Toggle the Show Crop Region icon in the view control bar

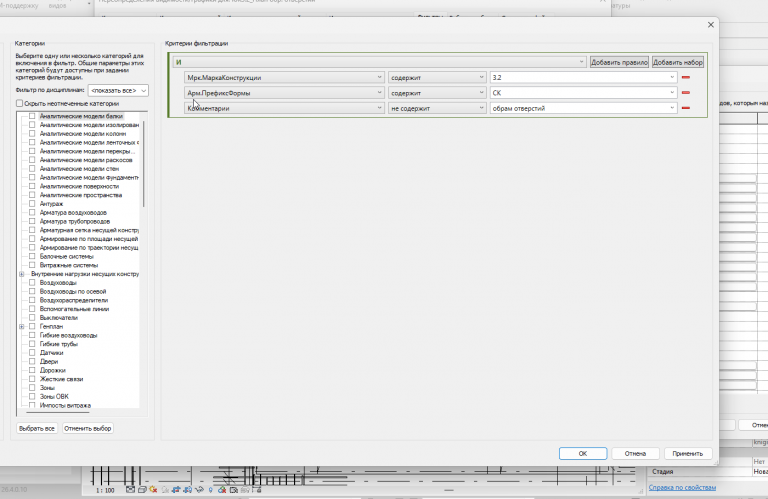[x=188, y=490]
